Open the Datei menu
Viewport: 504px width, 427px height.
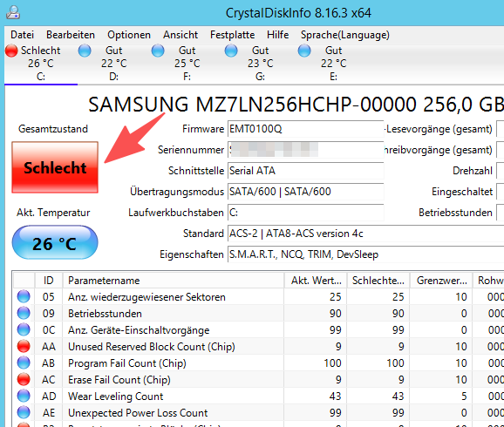coord(22,35)
